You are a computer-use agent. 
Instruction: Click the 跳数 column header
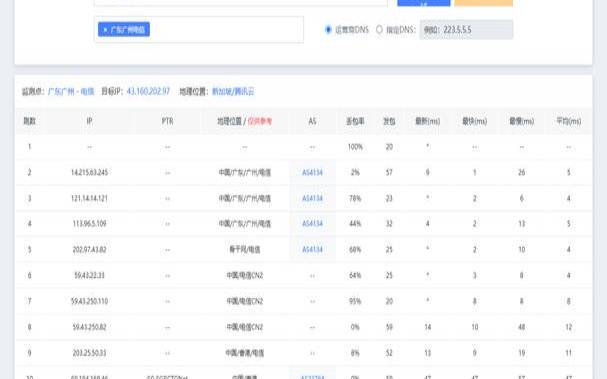pyautogui.click(x=29, y=121)
